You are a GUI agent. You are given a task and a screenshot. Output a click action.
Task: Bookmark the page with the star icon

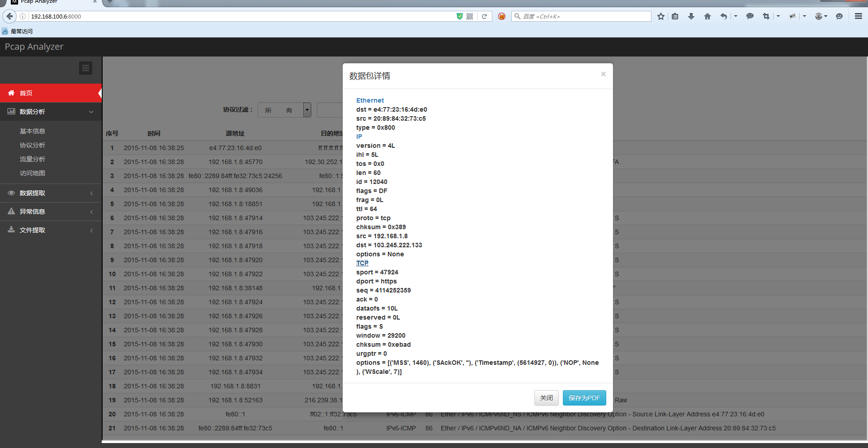[x=660, y=16]
